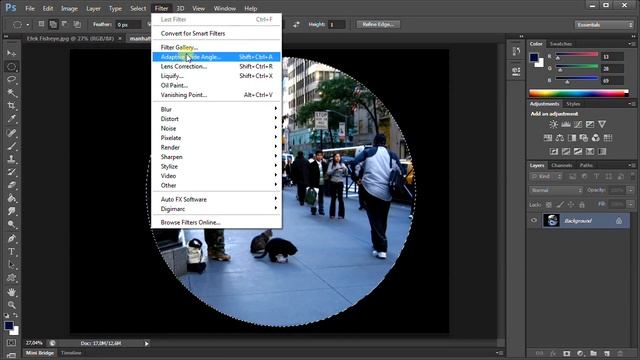Select the Dodge tool
Viewport: 640px width, 360px height.
[11, 224]
